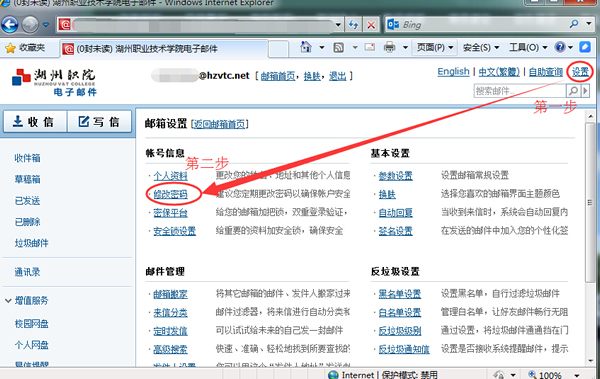
Task: Open the 签名设置 link
Action: [x=395, y=231]
